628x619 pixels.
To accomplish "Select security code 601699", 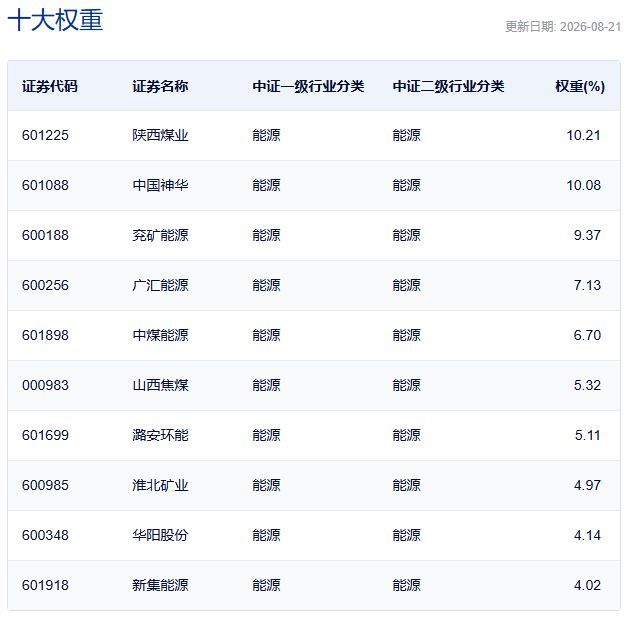I will (x=45, y=436).
